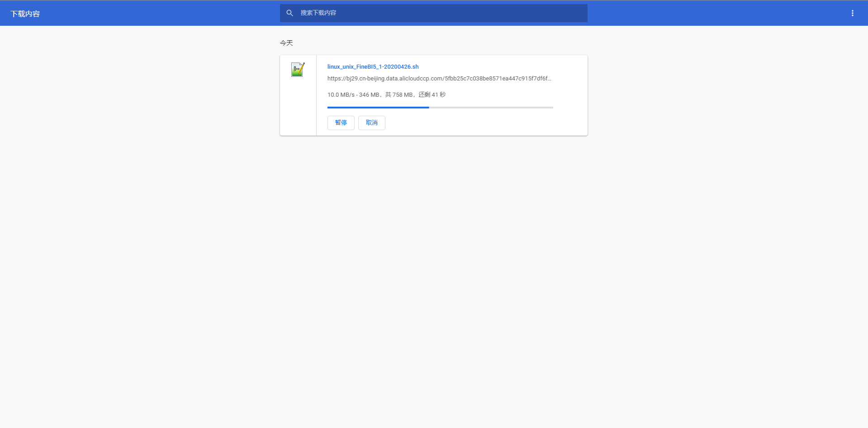The height and width of the screenshot is (428, 868).
Task: Click the 今天 date heading
Action: click(286, 43)
